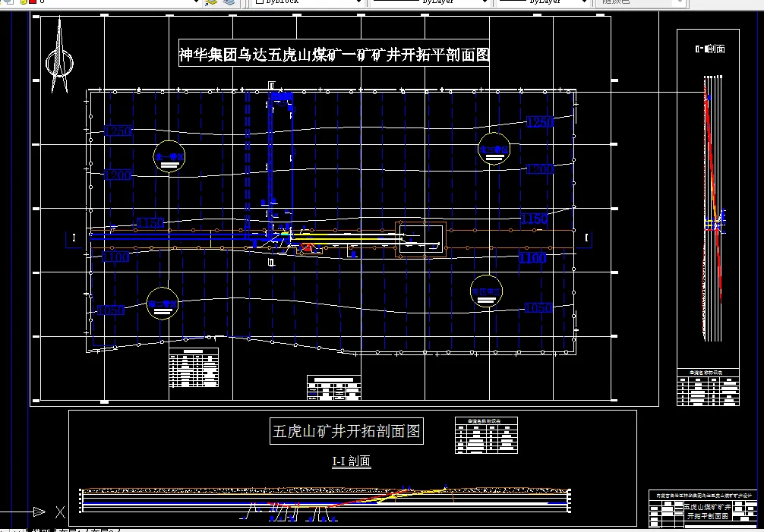The image size is (764, 532).
Task: Select contour label 1250 beside 北三带区
Action: point(540,122)
